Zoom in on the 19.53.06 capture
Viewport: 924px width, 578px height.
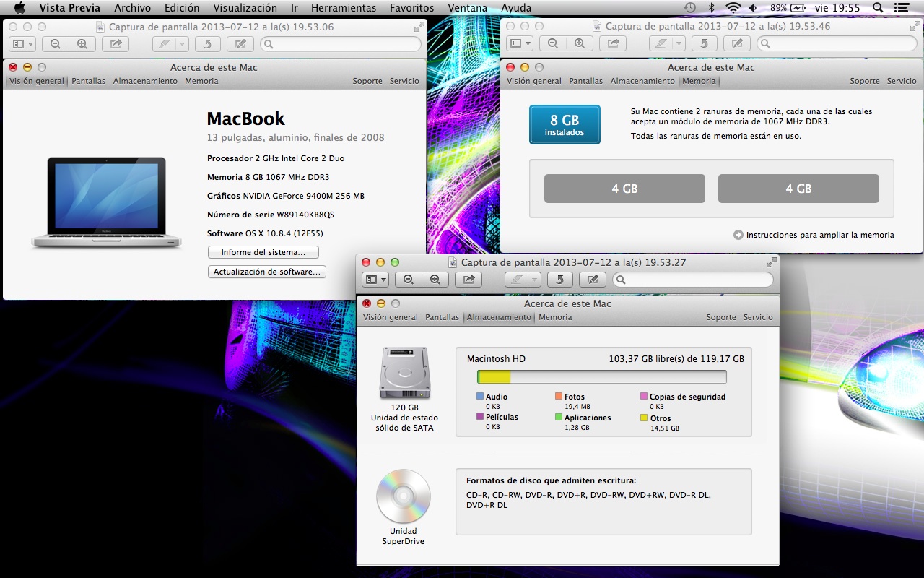click(x=82, y=43)
